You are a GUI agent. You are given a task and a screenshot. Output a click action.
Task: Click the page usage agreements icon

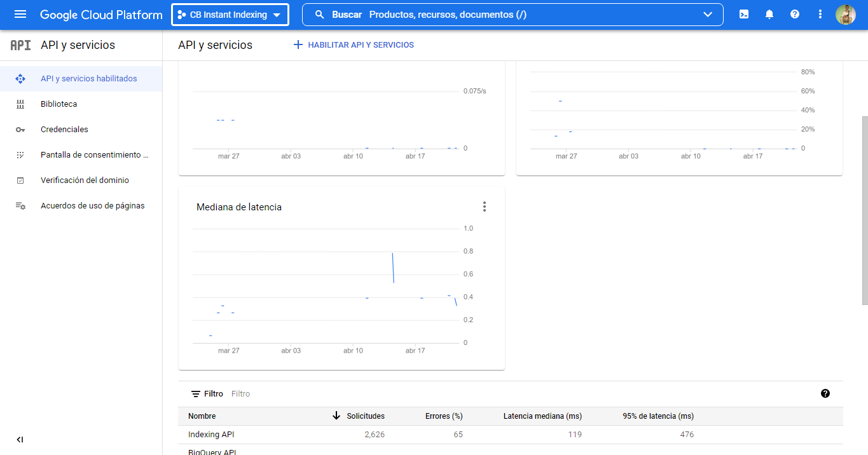(20, 206)
